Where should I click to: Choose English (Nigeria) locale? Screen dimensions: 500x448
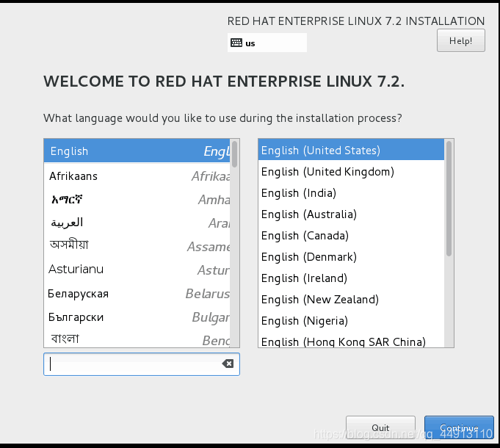[x=351, y=321]
